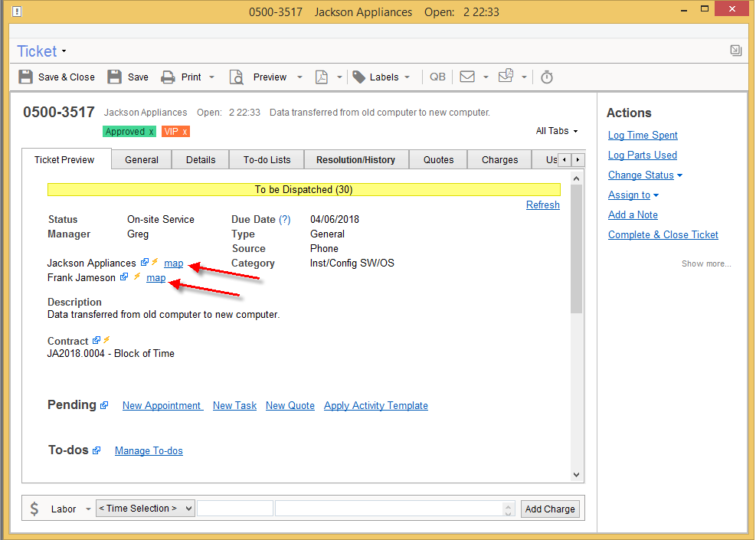Click the envelope email icon in toolbar
The height and width of the screenshot is (540, 756).
467,77
